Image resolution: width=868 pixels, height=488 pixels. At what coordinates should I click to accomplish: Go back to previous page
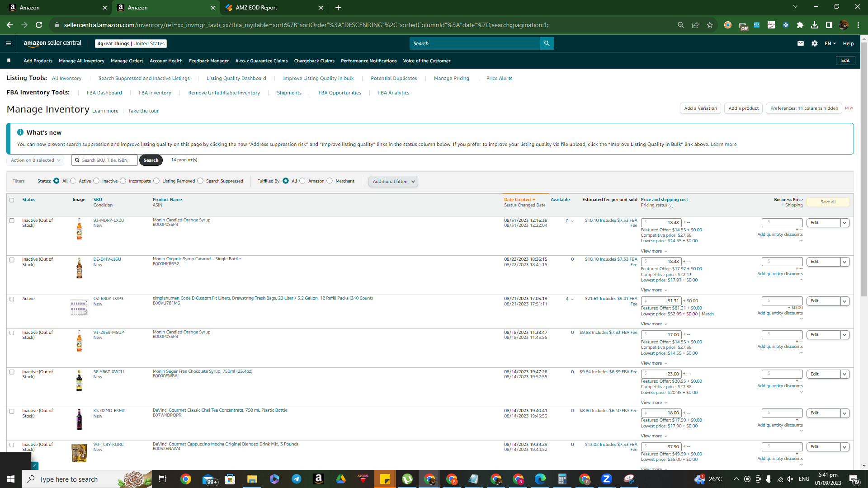tap(10, 25)
